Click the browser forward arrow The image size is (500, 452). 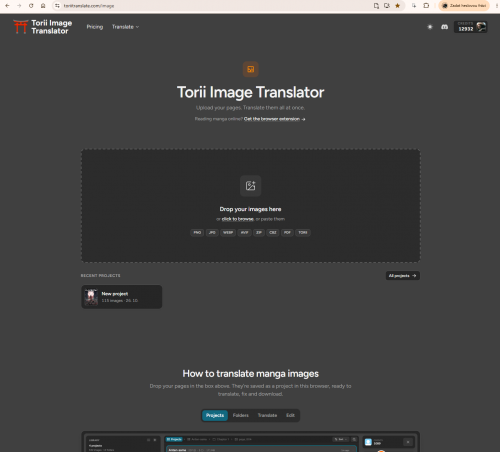click(19, 6)
